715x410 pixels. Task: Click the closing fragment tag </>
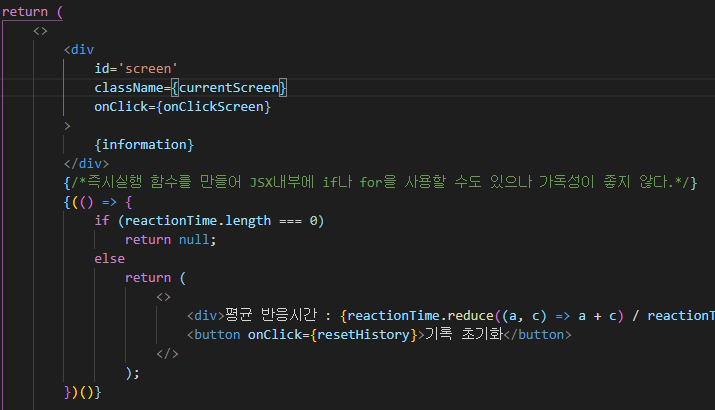(167, 354)
